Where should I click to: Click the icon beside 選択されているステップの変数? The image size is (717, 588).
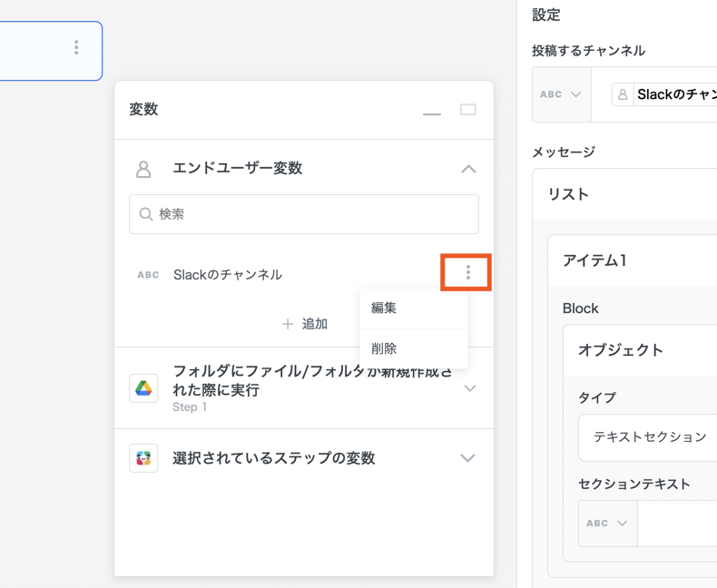coord(143,458)
